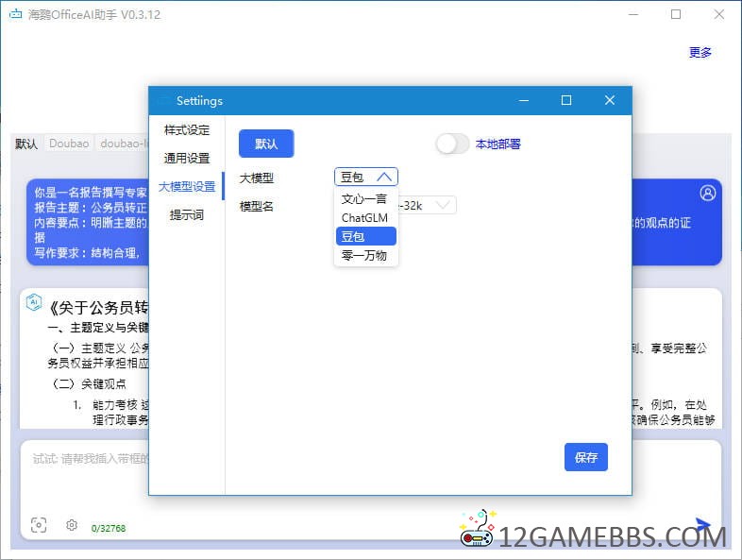Maximize the Settings dialog

tap(566, 100)
